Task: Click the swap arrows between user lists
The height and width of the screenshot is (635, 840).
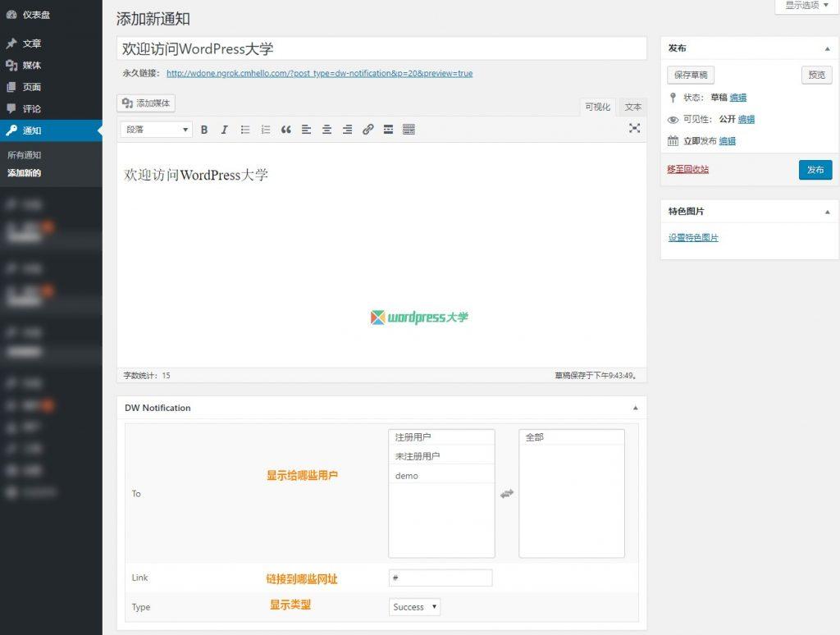Action: (x=507, y=494)
